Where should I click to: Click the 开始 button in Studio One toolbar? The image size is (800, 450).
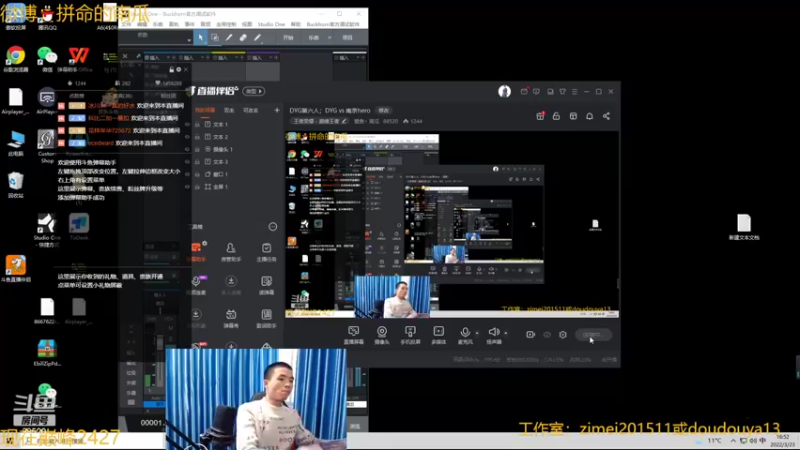point(288,38)
